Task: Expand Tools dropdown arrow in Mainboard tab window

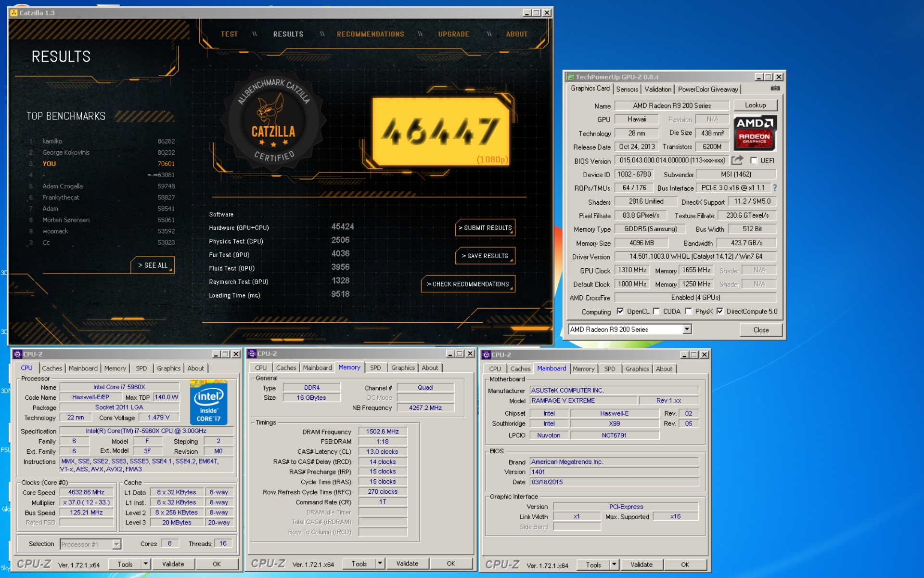Action: click(614, 564)
